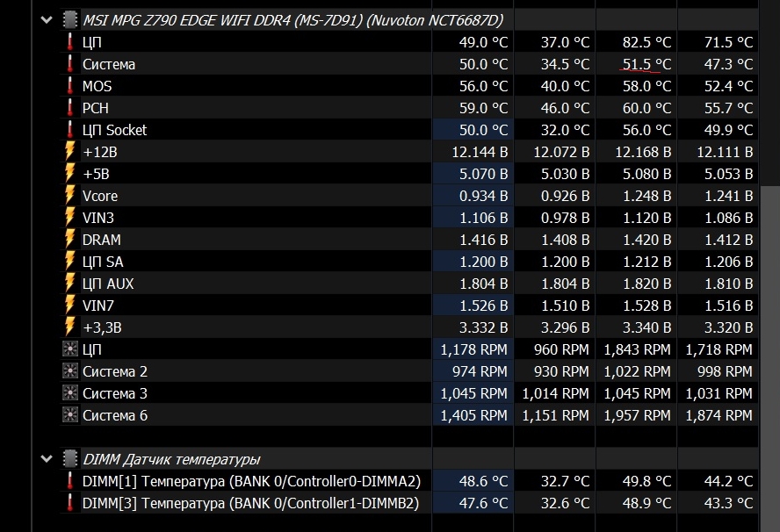Viewport: 780px width, 532px height.
Task: Collapse the MSI MPG Z790 EDGE sensor group
Action: coord(47,20)
